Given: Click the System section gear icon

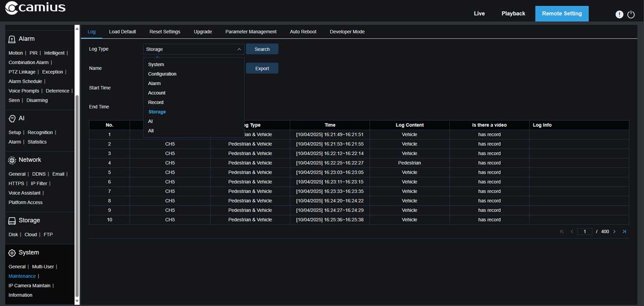Looking at the screenshot, I should 12,253.
